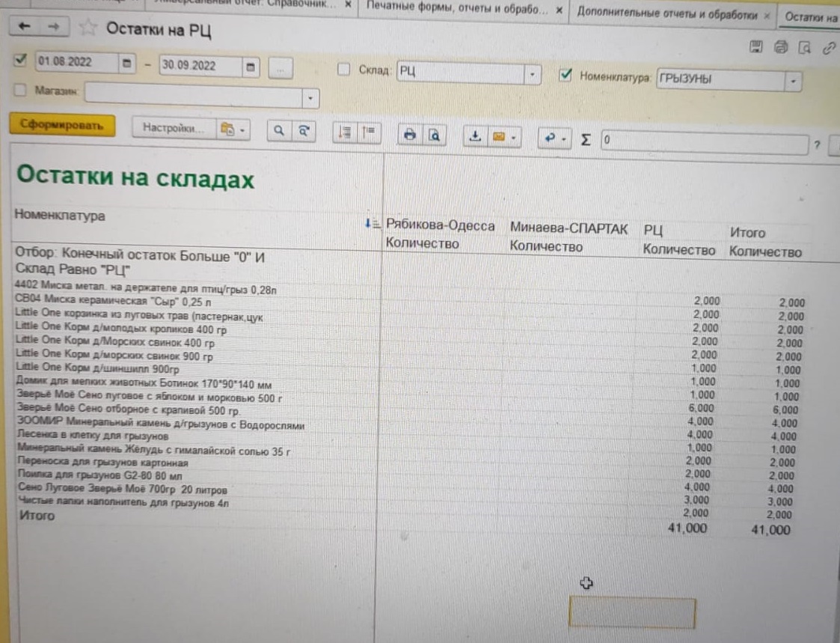Click the back navigation arrow
This screenshot has width=840, height=643.
[24, 27]
